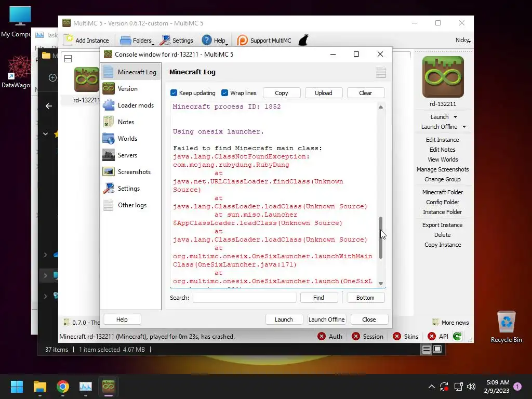Click Edit Notes in right panel
This screenshot has width=532, height=399.
(443, 150)
